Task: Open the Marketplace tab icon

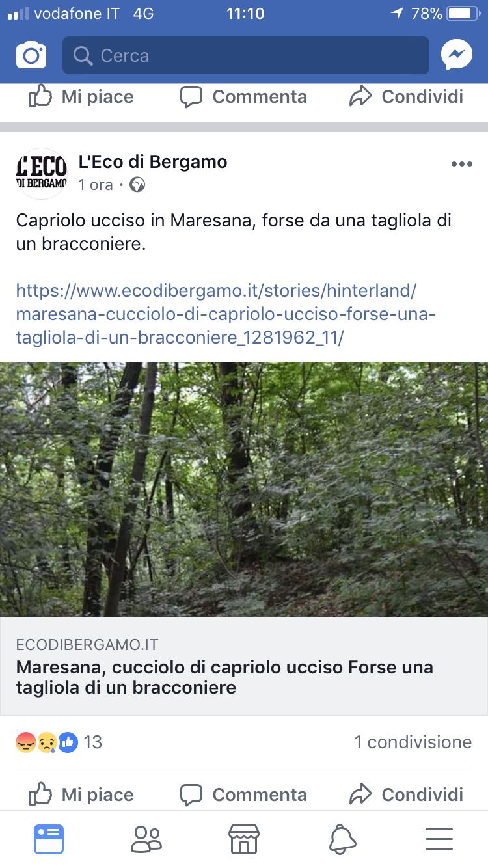Action: [x=244, y=839]
